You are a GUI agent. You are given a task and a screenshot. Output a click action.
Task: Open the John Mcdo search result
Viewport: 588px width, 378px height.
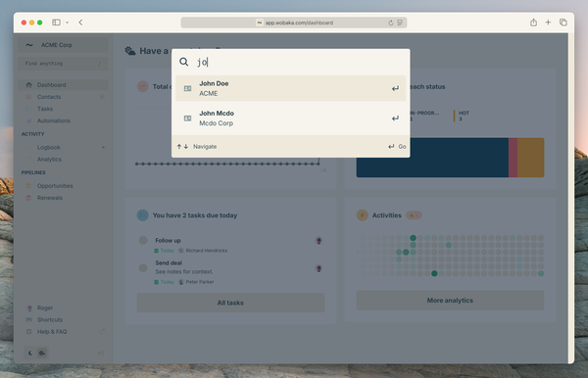click(291, 118)
